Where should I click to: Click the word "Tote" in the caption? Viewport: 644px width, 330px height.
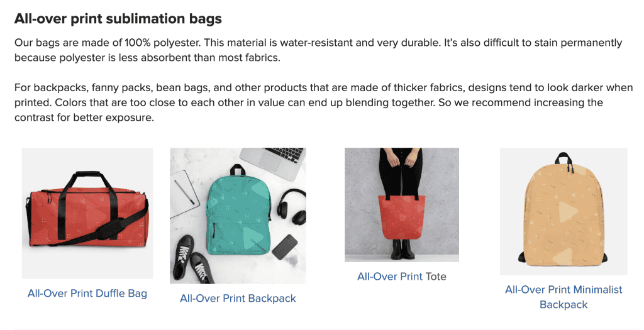coord(436,277)
